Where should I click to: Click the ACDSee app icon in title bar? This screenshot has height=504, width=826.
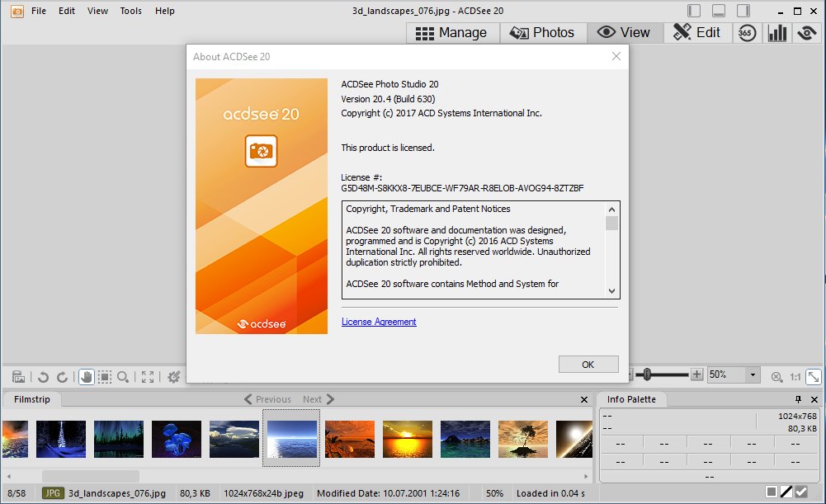coord(17,11)
